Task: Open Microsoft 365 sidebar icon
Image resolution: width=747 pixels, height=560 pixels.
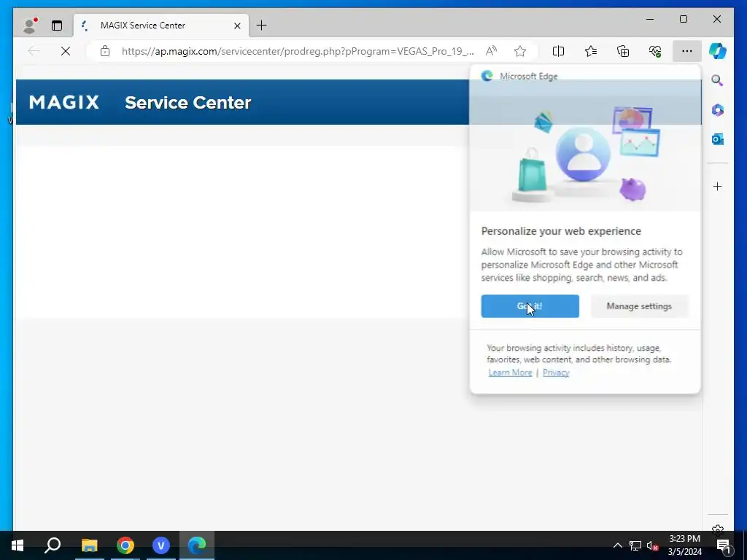Action: [x=718, y=110]
